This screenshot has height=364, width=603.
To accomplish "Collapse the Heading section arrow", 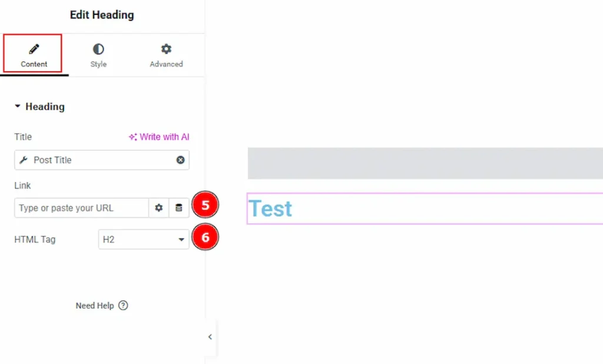I will click(18, 107).
